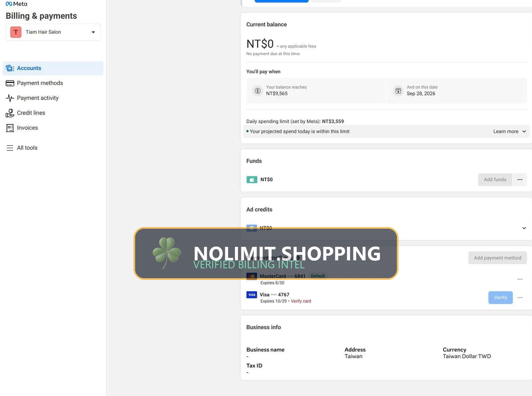Open more options for MasterCard 6841
The image size is (532, 396).
point(520,279)
